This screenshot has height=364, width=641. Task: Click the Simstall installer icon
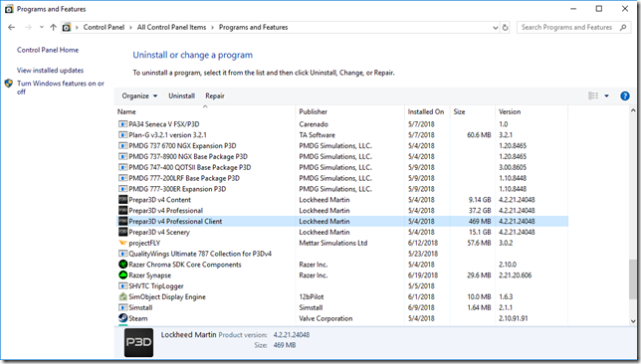point(122,307)
